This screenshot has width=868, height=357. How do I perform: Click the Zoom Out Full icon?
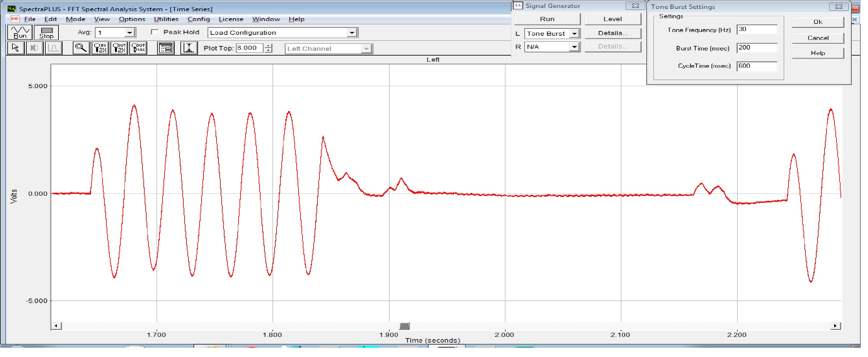pyautogui.click(x=139, y=48)
